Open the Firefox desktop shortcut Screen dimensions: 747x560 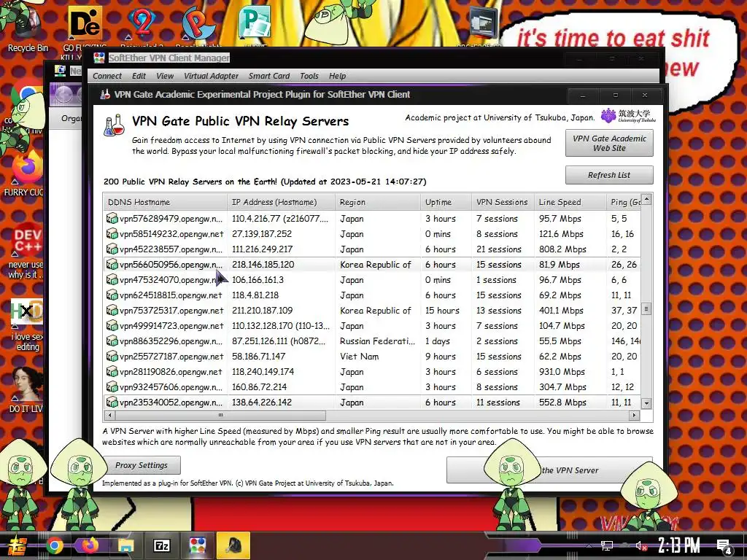click(26, 172)
